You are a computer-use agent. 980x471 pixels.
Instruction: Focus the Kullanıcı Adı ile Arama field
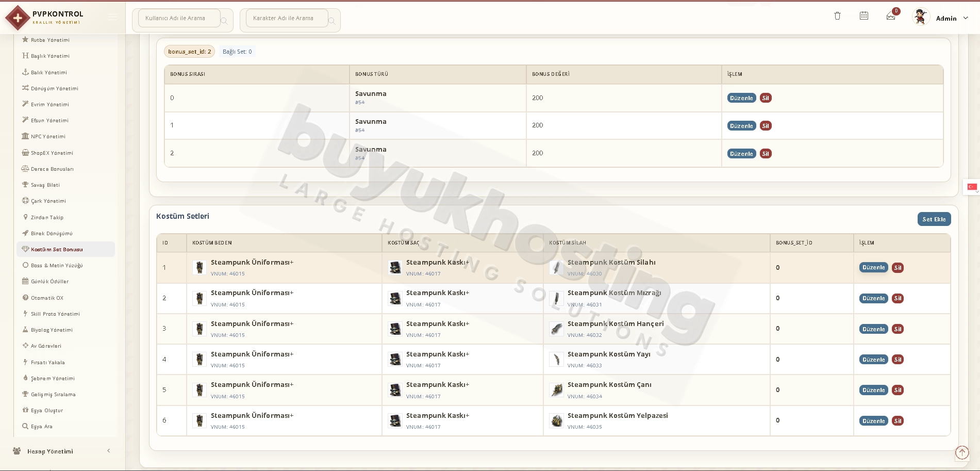tap(179, 18)
